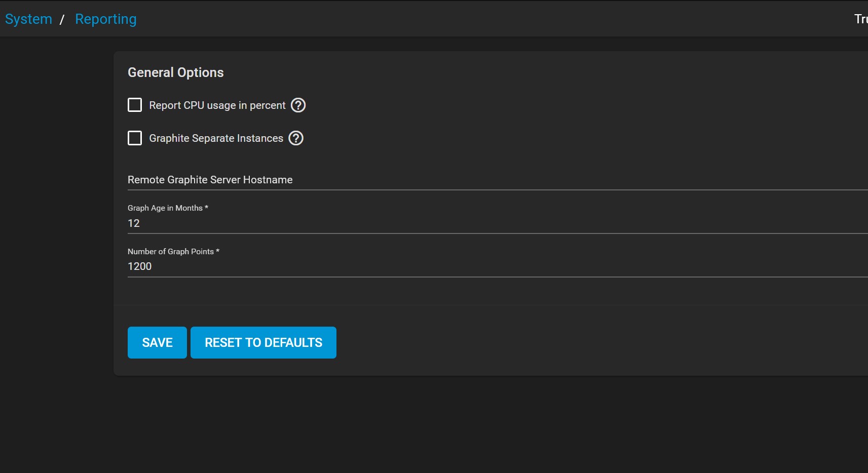868x473 pixels.
Task: Click the 'Graphite Separate Instances' label text
Action: pos(216,138)
